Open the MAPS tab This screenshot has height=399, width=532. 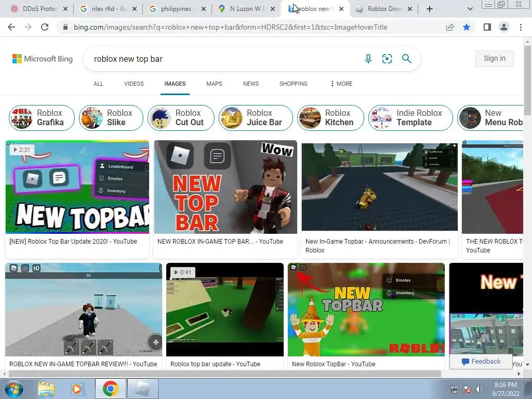click(214, 84)
